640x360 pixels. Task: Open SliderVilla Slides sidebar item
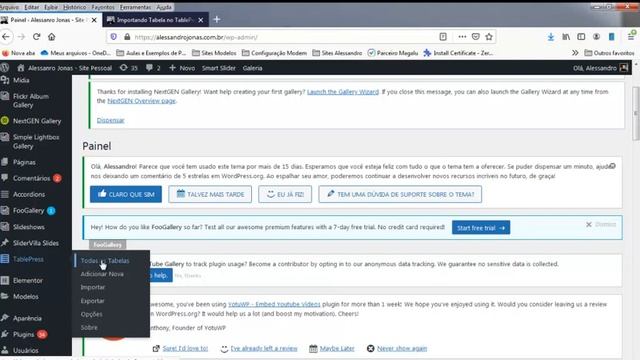(x=36, y=243)
